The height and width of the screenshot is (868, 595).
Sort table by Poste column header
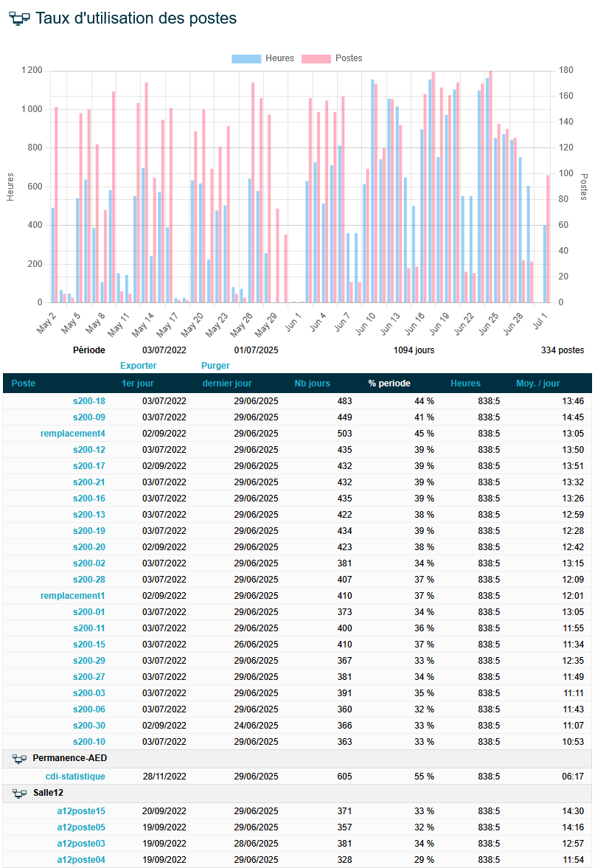[24, 383]
